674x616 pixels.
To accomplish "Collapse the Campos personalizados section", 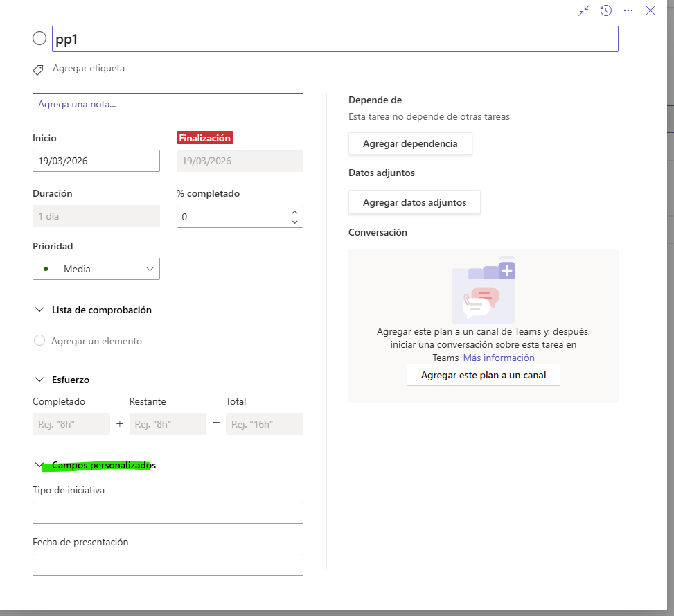I will [39, 465].
